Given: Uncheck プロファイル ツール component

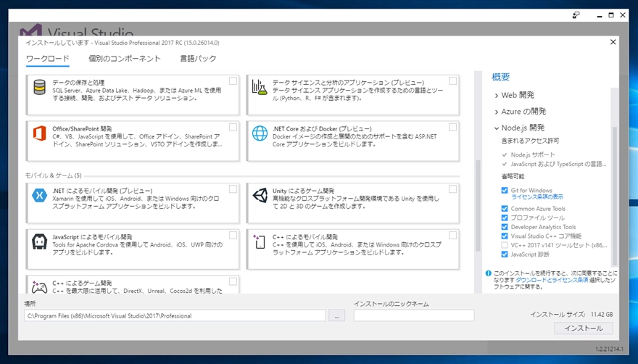Looking at the screenshot, I should point(505,218).
